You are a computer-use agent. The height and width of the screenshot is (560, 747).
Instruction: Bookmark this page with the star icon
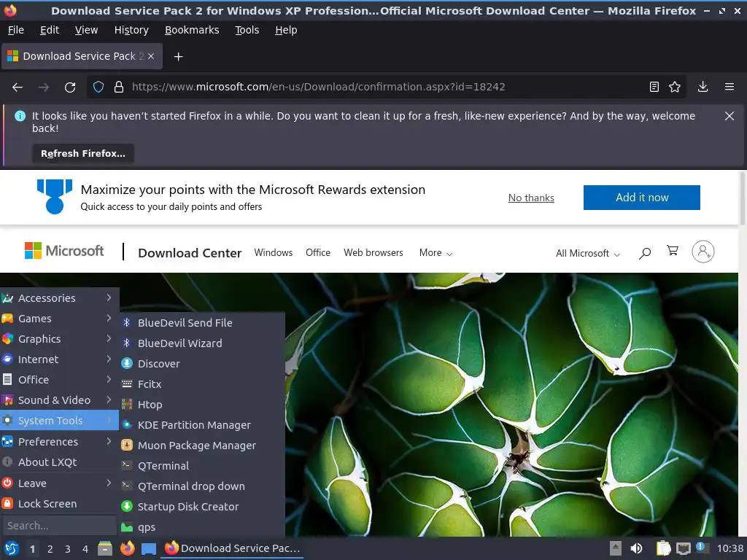click(675, 87)
